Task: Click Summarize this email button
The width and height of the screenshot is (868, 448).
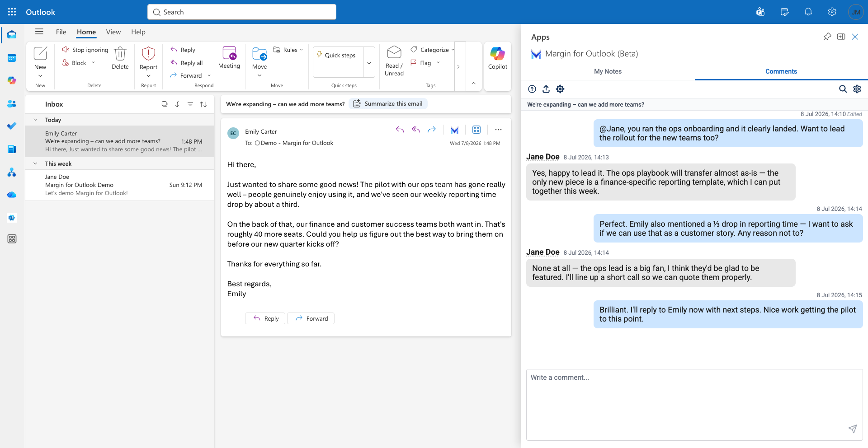Action: pyautogui.click(x=388, y=104)
